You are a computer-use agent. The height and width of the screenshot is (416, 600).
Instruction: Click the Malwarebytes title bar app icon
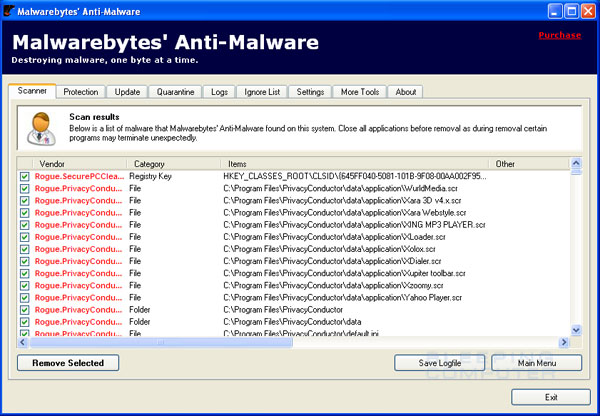tap(9, 11)
